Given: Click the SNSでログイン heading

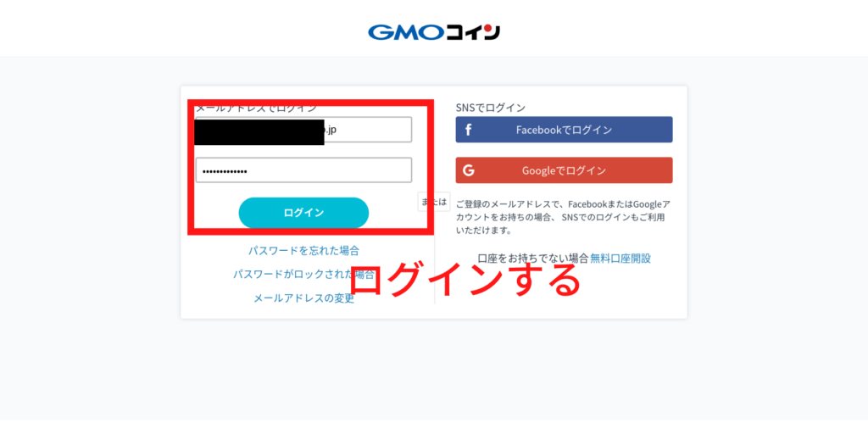Looking at the screenshot, I should [x=491, y=108].
